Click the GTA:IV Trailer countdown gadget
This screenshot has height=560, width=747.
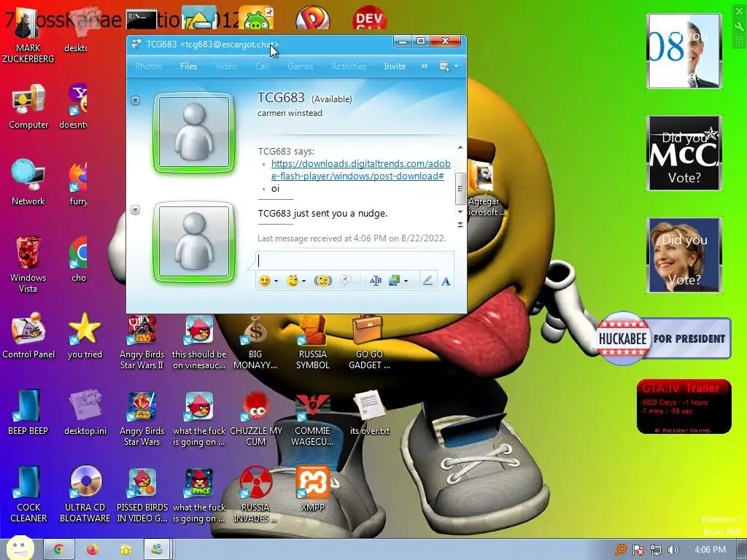click(684, 407)
